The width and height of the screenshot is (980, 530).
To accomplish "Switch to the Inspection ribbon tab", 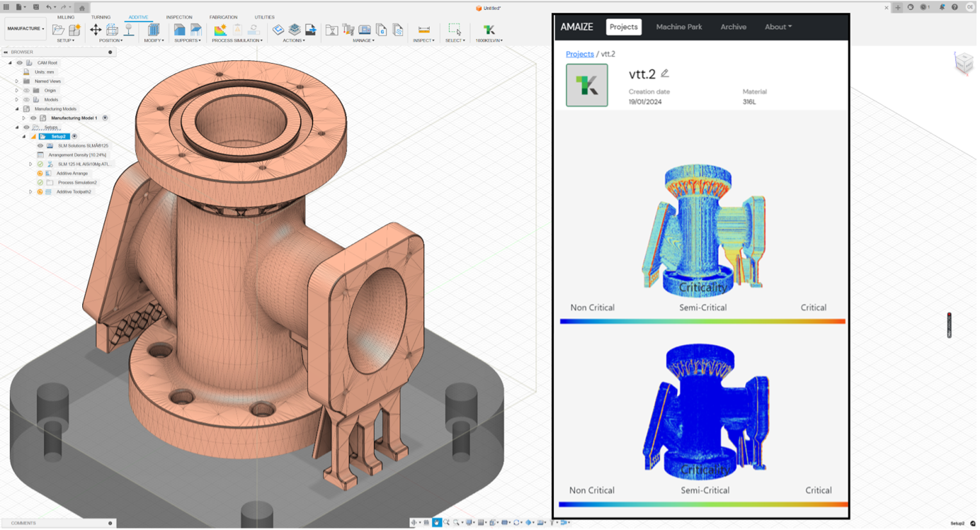I will [x=179, y=17].
